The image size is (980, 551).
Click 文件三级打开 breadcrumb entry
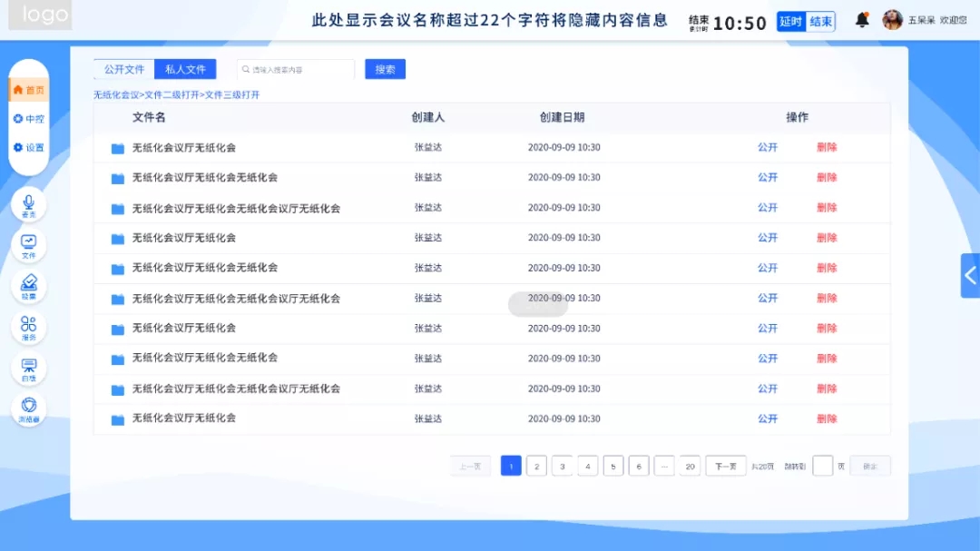click(232, 94)
